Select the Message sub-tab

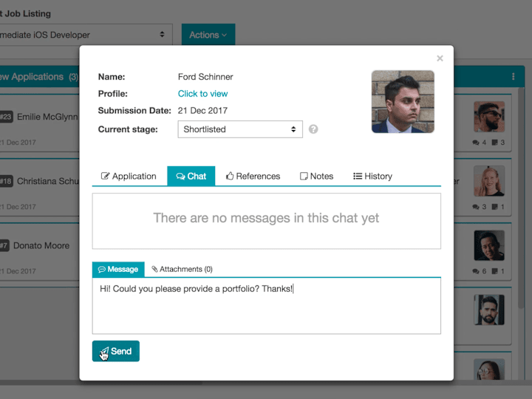(118, 270)
